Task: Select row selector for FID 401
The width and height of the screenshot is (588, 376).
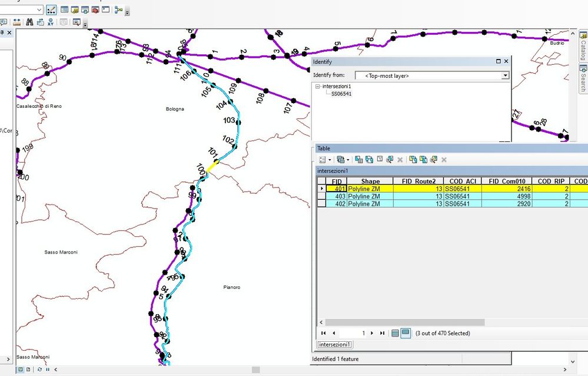Action: (322, 189)
